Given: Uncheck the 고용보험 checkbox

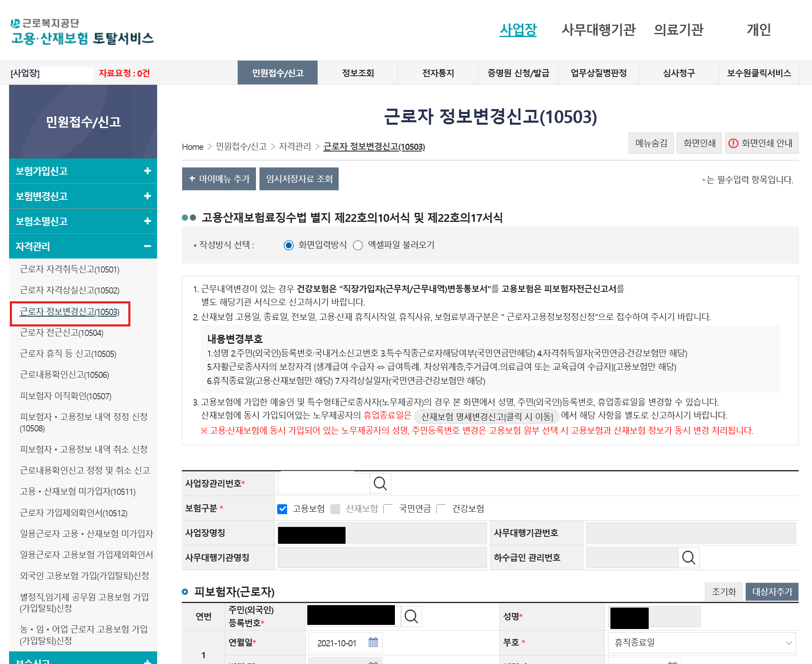Looking at the screenshot, I should 282,509.
